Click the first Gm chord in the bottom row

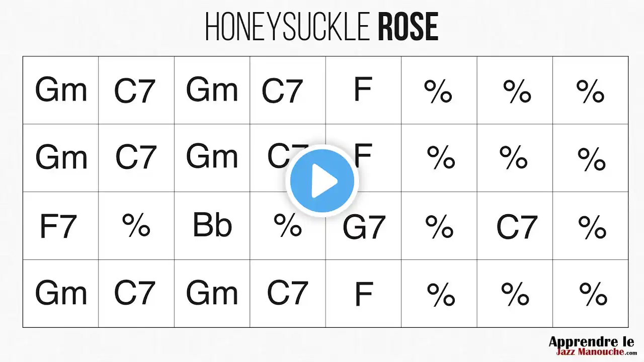pyautogui.click(x=61, y=293)
